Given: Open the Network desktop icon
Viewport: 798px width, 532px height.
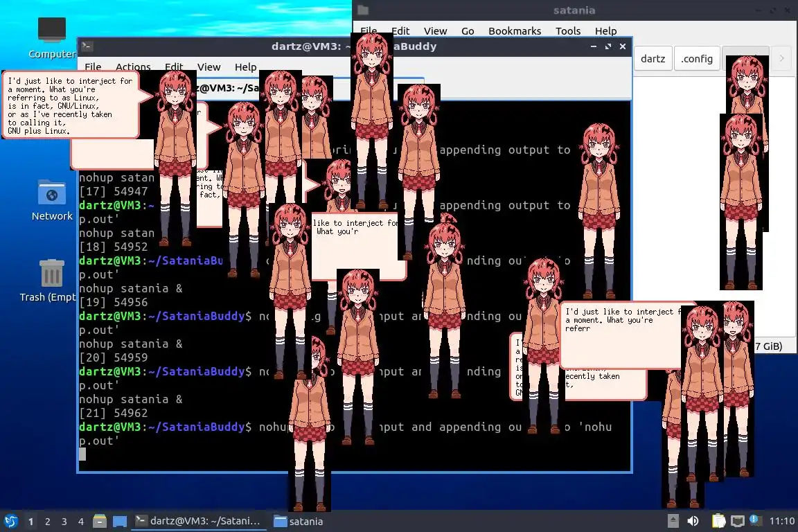Looking at the screenshot, I should click(52, 199).
